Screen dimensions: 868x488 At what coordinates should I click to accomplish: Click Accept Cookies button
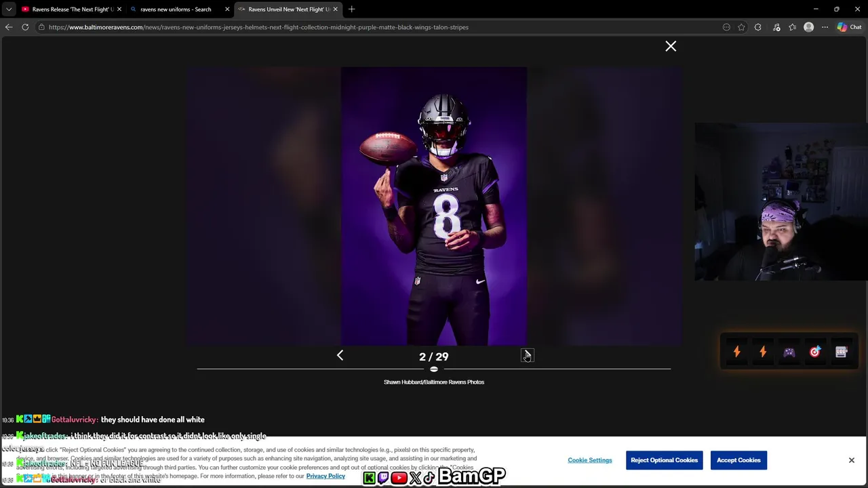coord(738,460)
